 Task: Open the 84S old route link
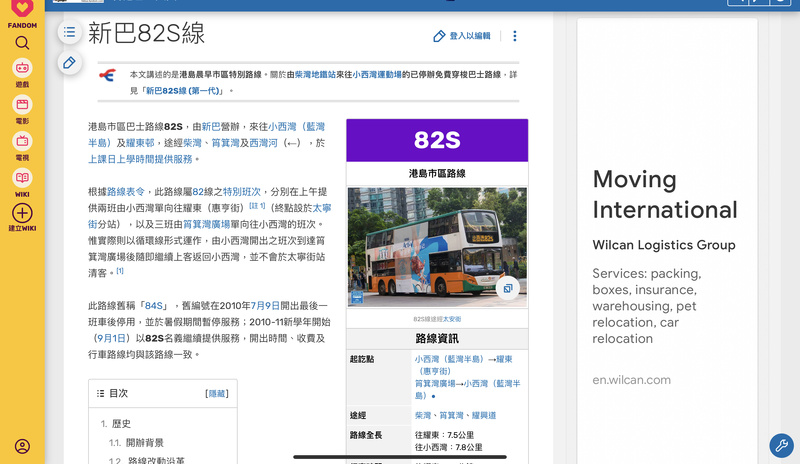154,306
